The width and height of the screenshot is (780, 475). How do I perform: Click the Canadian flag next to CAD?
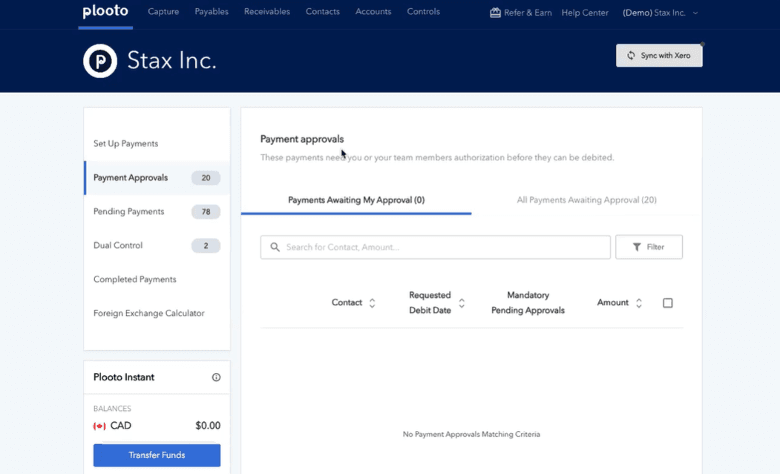click(x=99, y=426)
